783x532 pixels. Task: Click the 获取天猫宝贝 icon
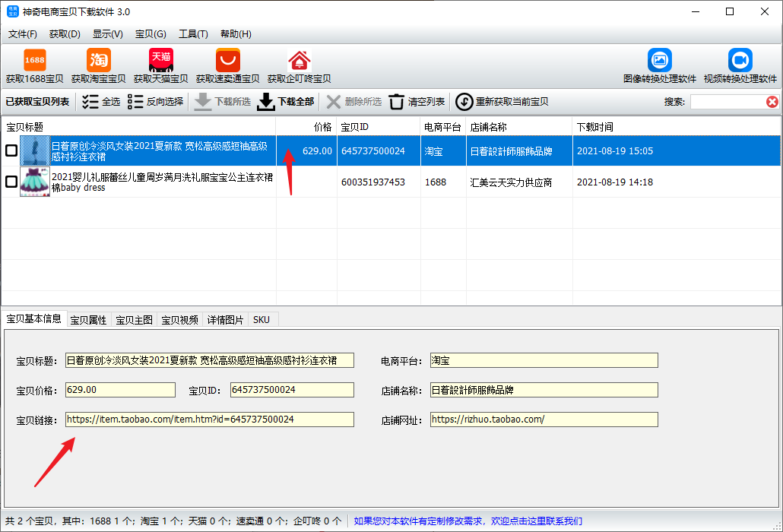click(x=161, y=60)
